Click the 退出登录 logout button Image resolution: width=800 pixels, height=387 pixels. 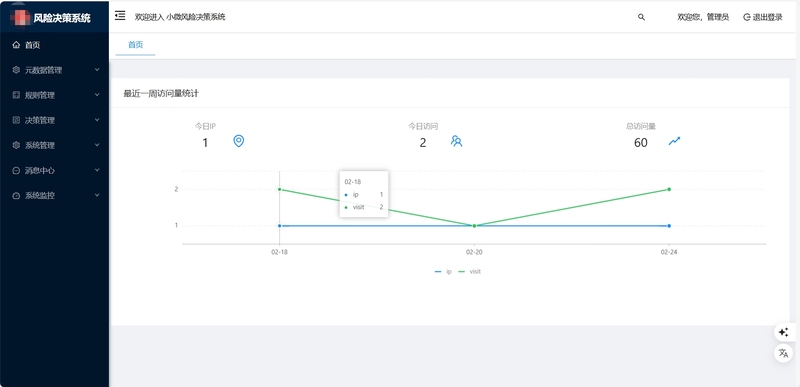click(763, 17)
